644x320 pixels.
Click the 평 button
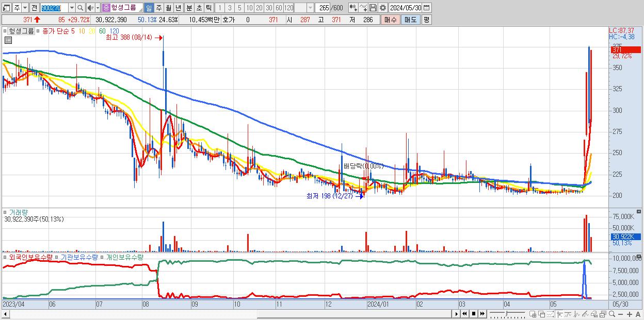(426, 20)
